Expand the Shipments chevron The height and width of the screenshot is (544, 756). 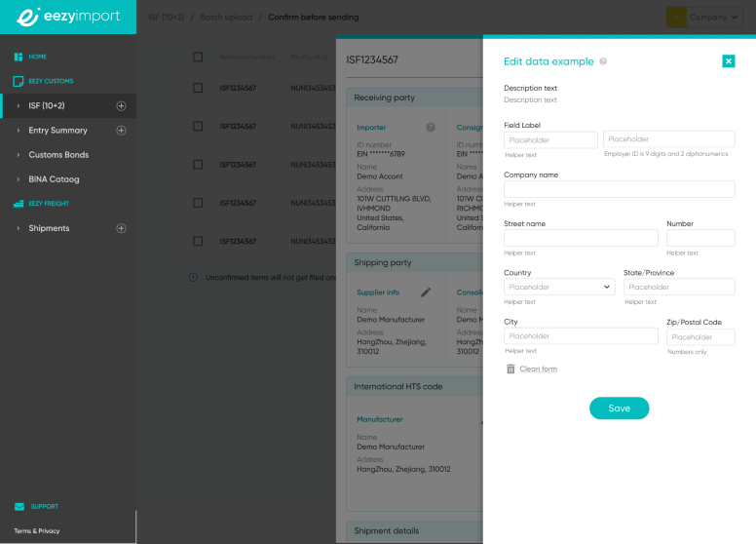tap(19, 228)
